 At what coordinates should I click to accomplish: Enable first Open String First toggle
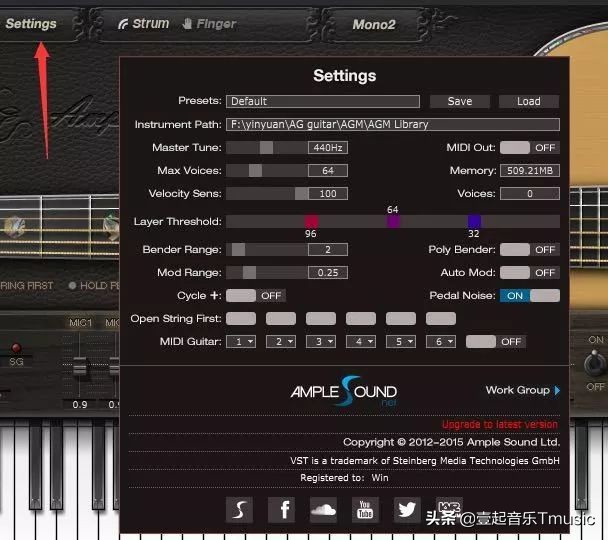pyautogui.click(x=241, y=319)
